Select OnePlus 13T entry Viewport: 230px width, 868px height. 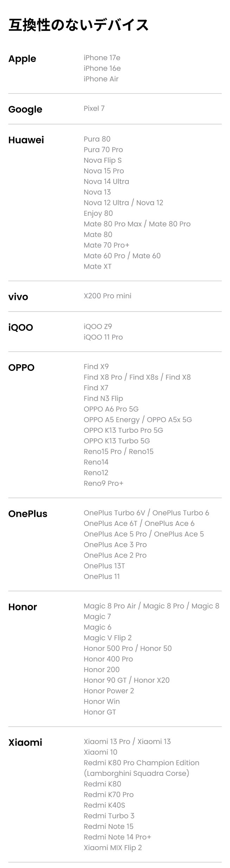coord(104,566)
